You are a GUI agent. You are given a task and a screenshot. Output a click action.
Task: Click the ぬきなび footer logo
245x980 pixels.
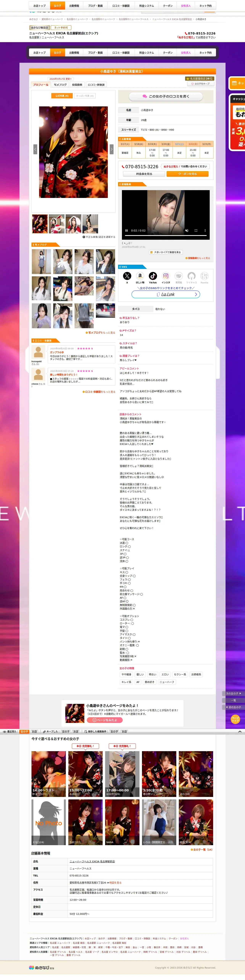41,967
